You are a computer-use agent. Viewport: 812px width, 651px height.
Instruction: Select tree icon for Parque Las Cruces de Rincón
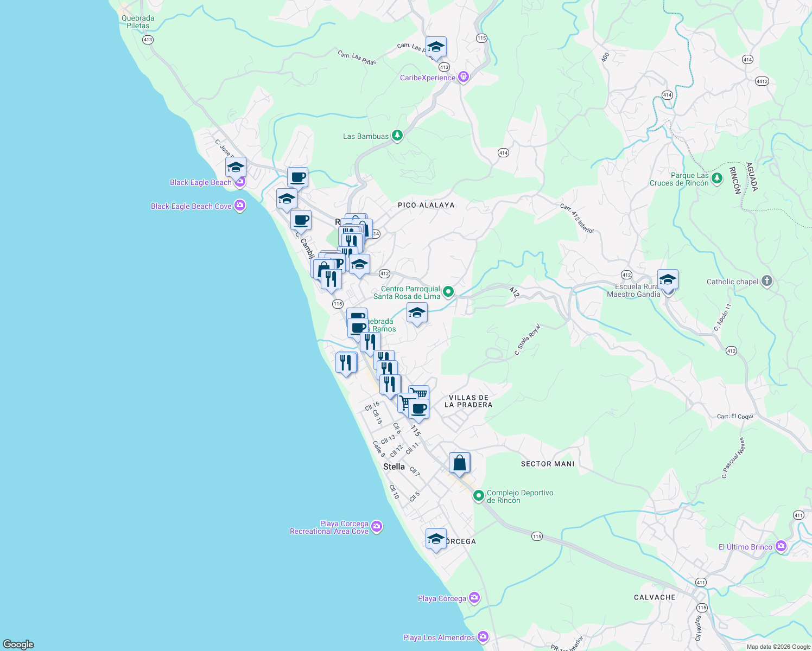[716, 178]
